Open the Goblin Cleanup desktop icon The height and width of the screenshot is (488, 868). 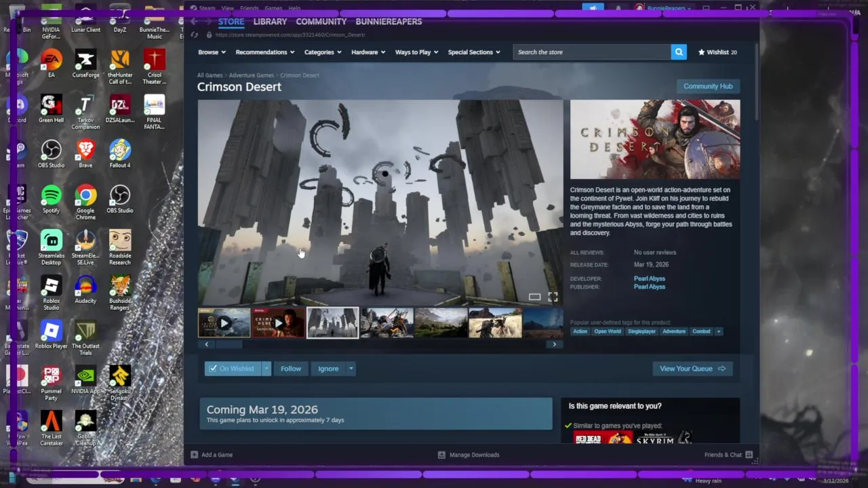click(x=85, y=428)
